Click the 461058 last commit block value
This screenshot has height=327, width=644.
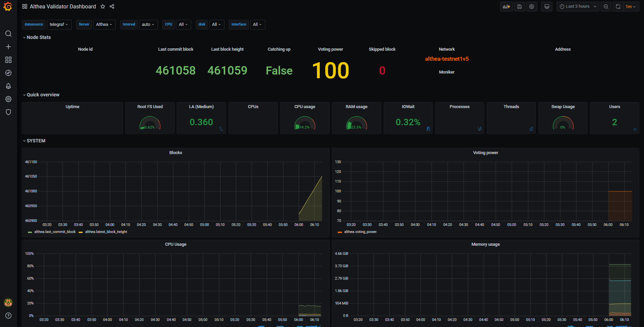coord(176,71)
